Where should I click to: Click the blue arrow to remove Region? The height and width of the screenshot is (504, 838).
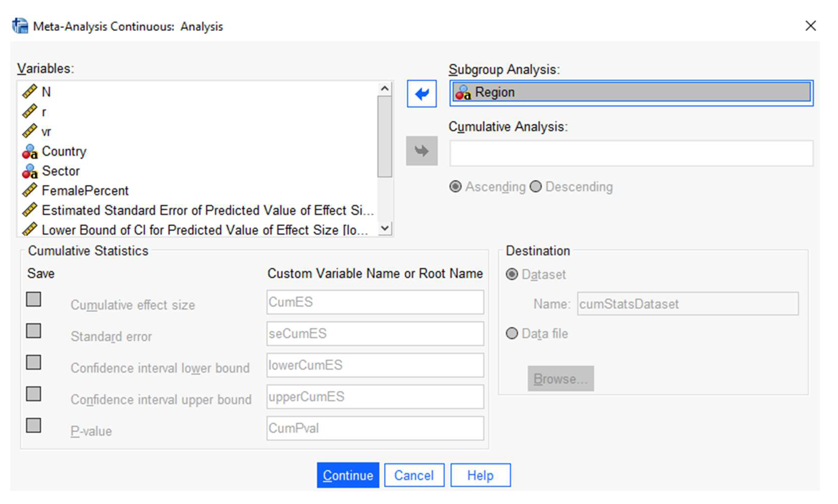(x=422, y=94)
